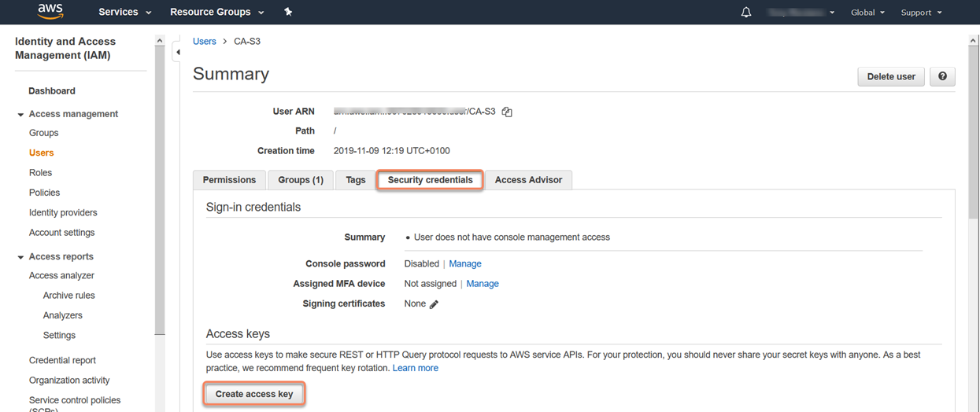Click the AWS logo home icon
This screenshot has height=412, width=980.
pyautogui.click(x=50, y=12)
